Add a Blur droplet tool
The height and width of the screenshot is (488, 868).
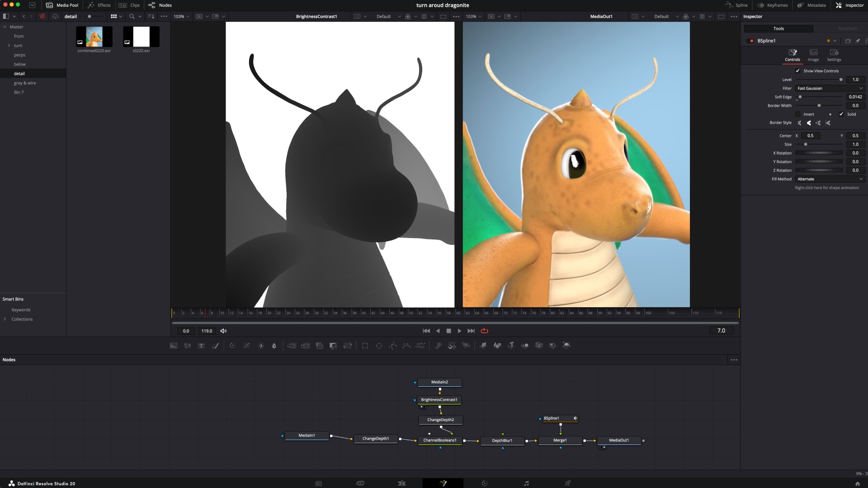[x=274, y=346]
